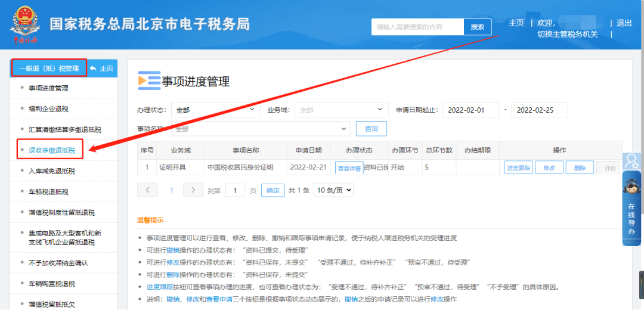
Task: Open 福利企业退税 menu item
Action: coord(48,109)
